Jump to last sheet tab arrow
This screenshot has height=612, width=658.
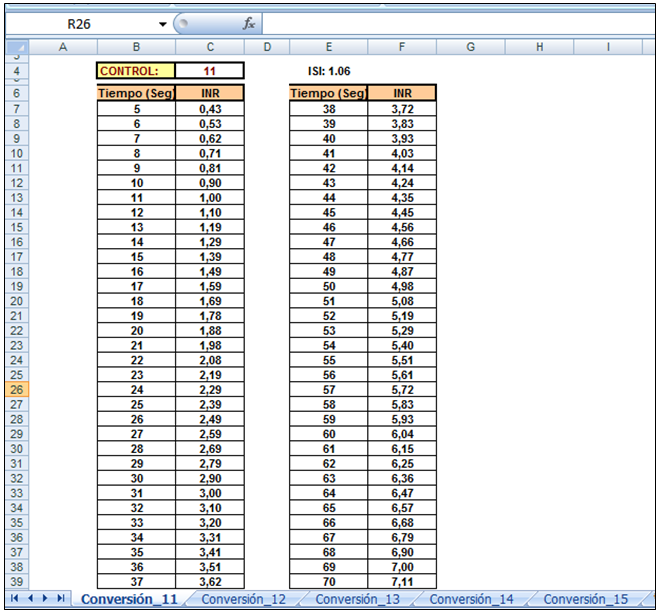tap(62, 598)
